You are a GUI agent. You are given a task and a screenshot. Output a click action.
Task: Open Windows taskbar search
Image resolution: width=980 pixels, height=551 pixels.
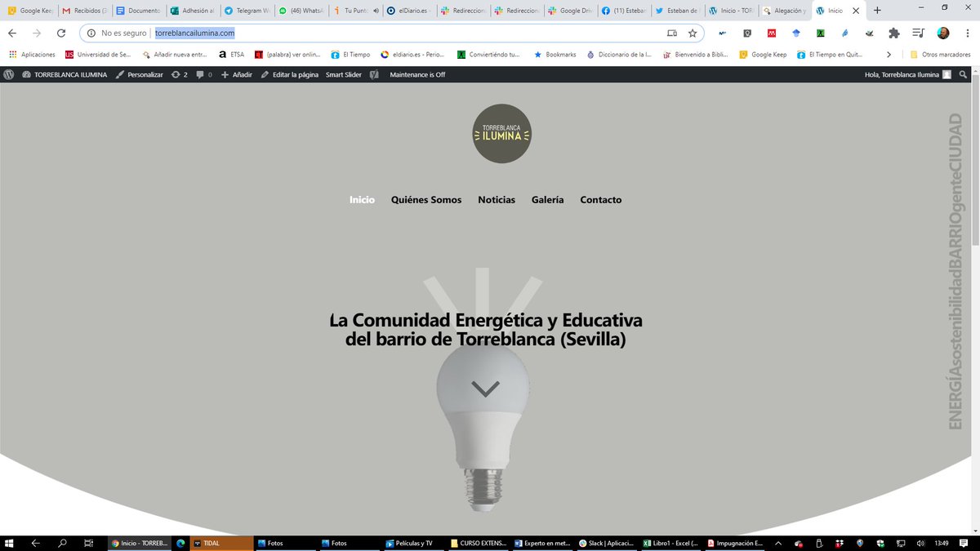point(61,543)
